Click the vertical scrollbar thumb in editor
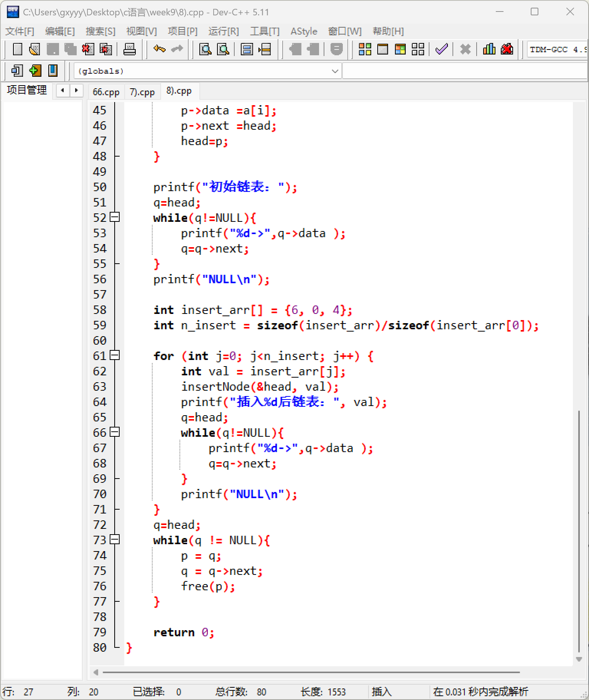Image resolution: width=589 pixels, height=700 pixels. (x=579, y=531)
